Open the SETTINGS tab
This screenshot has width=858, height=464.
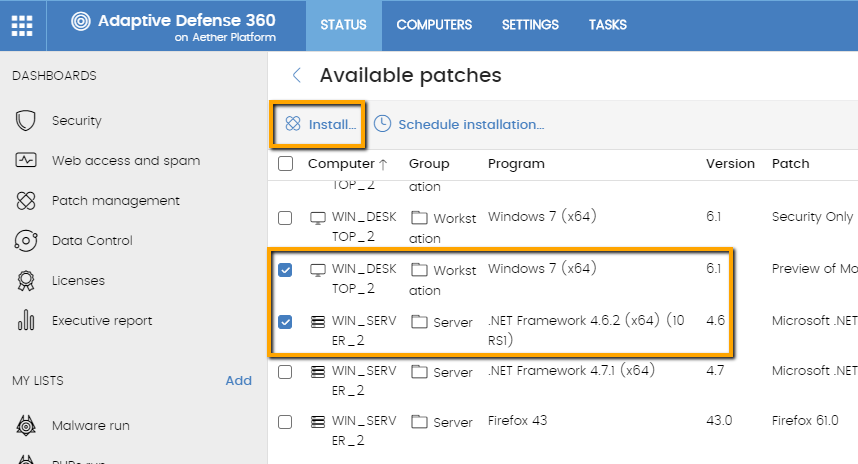530,25
